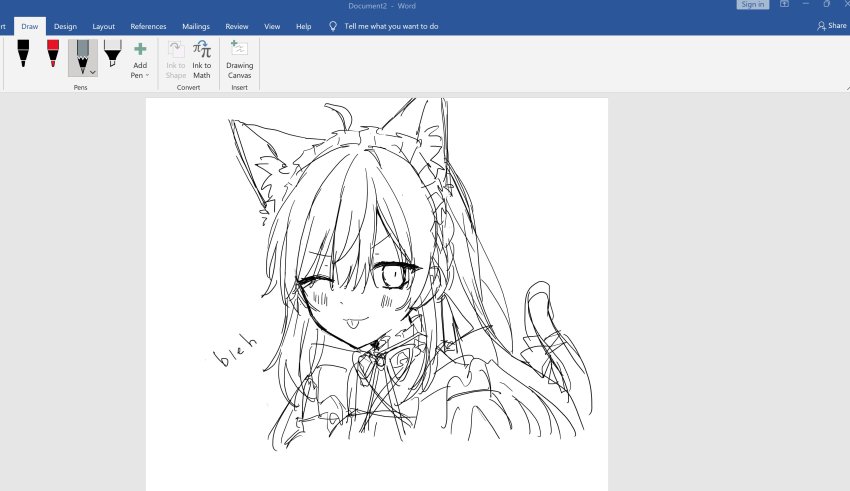Click the cat girl drawing on the page
The width and height of the screenshot is (850, 491).
click(x=410, y=274)
